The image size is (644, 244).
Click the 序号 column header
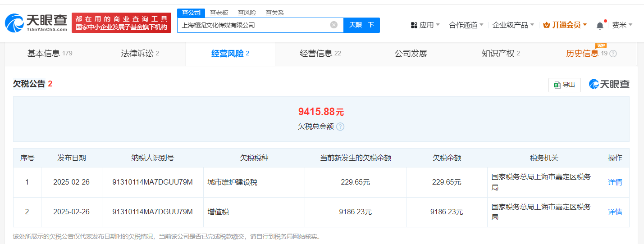point(27,158)
